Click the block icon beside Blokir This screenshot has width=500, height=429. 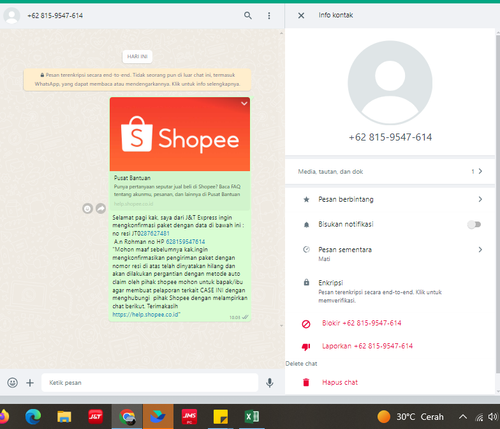[306, 324]
